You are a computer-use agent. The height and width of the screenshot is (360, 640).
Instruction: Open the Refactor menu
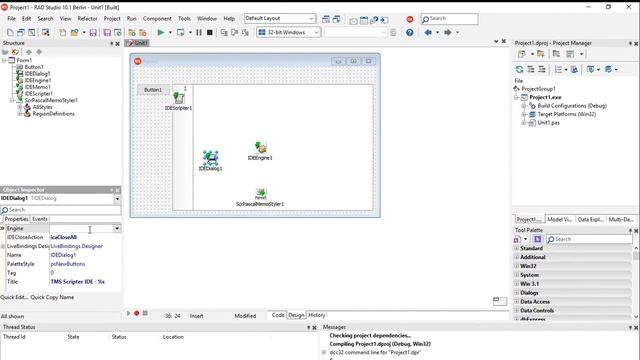[87, 19]
